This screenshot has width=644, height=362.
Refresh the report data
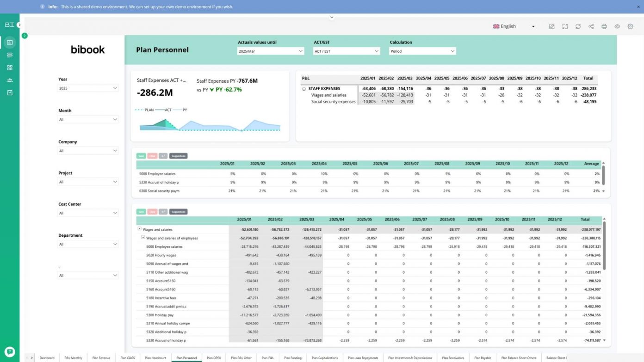pos(578,27)
